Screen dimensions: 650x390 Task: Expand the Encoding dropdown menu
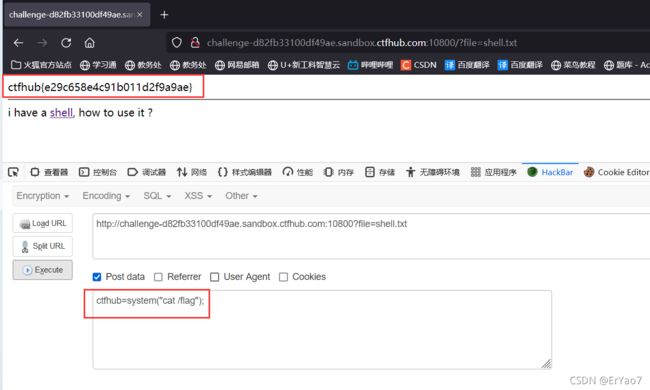(106, 196)
